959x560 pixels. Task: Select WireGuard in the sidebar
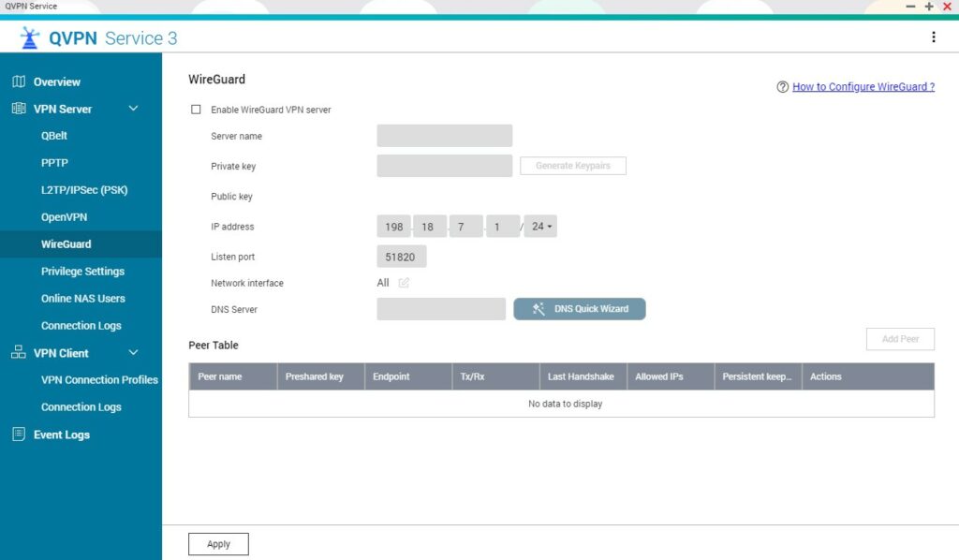point(66,243)
